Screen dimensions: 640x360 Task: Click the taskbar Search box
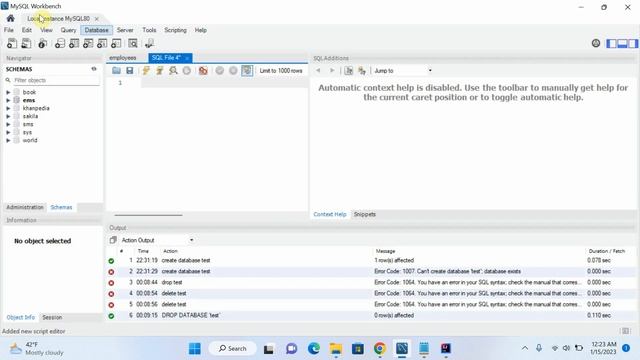tap(233, 349)
